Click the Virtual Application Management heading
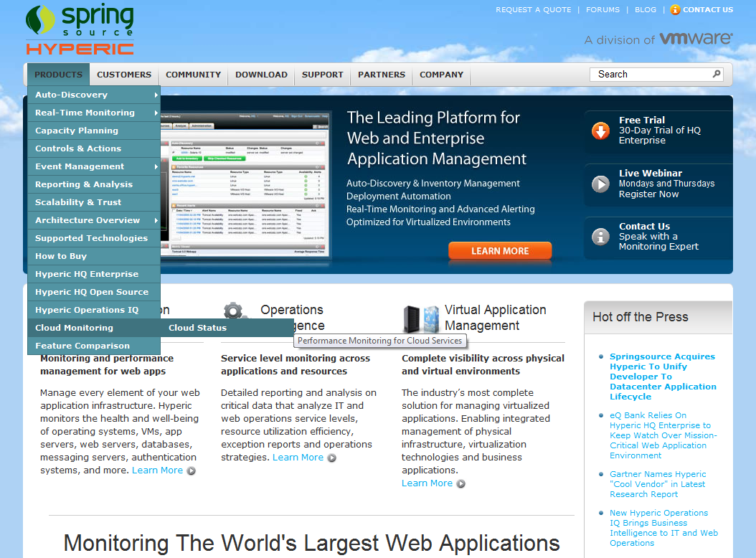Viewport: 756px width, 558px height. click(495, 318)
